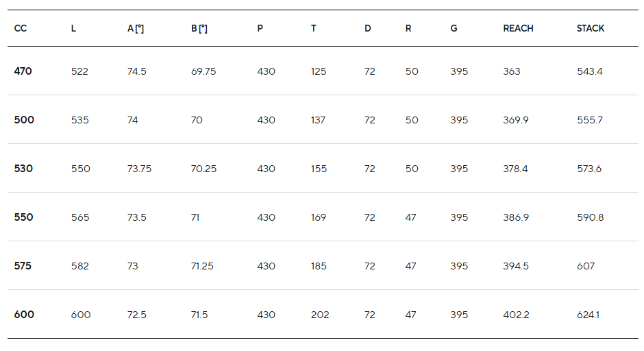Select the 470 size row label
The width and height of the screenshot is (644, 351).
point(23,71)
